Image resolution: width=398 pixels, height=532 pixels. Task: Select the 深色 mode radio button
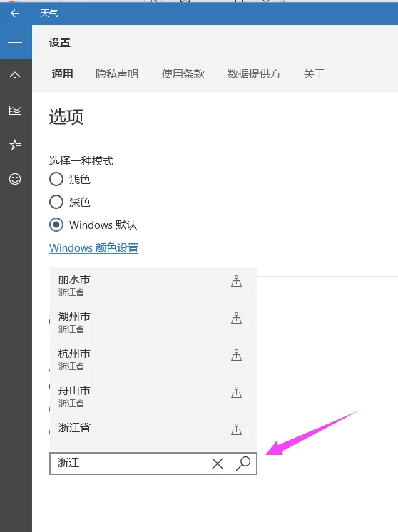pos(56,202)
